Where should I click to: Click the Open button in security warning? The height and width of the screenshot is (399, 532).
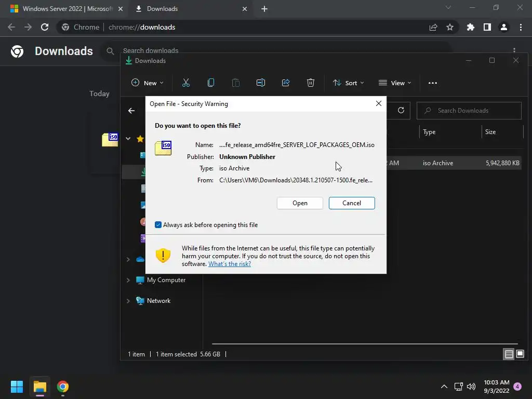pyautogui.click(x=300, y=203)
